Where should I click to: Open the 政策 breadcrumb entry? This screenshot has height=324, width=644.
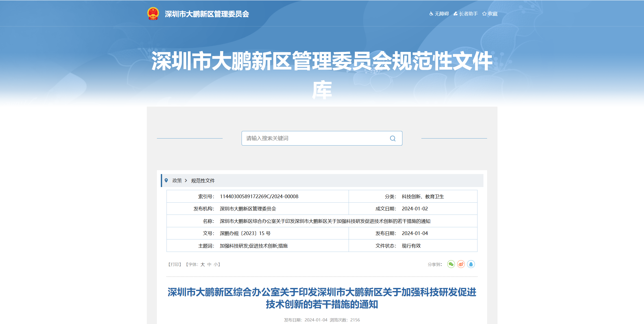click(177, 180)
